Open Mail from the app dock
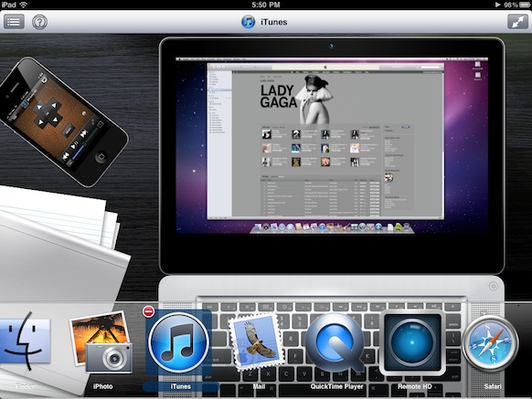 click(x=257, y=341)
